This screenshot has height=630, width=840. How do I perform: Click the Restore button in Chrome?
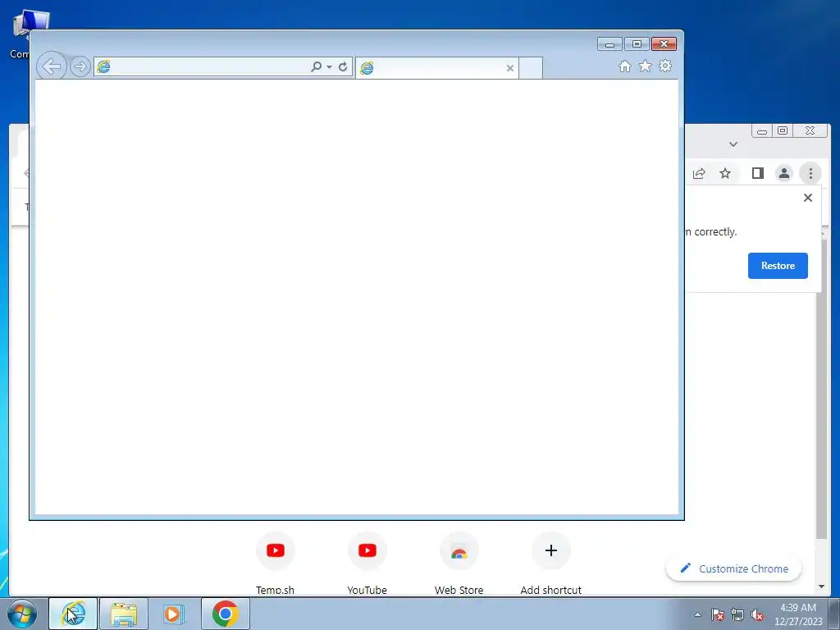tap(778, 266)
